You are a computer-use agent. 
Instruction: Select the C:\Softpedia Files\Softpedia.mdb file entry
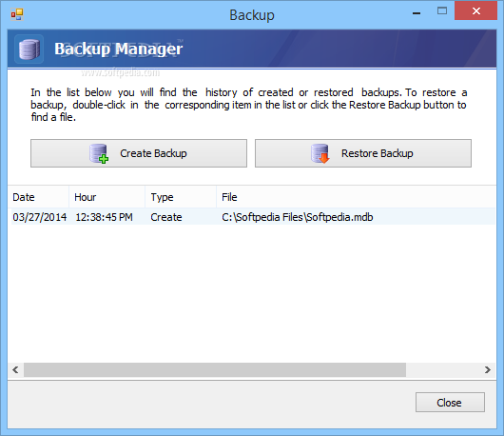pos(298,217)
